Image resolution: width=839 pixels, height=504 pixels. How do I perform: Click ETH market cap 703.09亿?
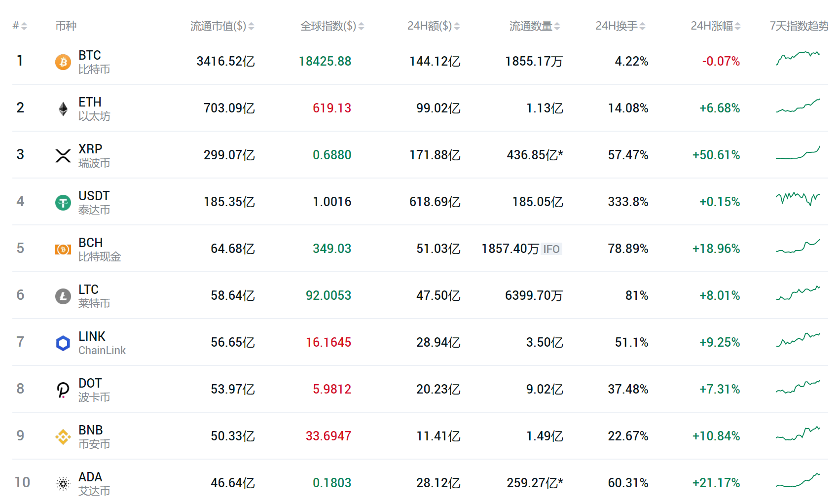[229, 108]
